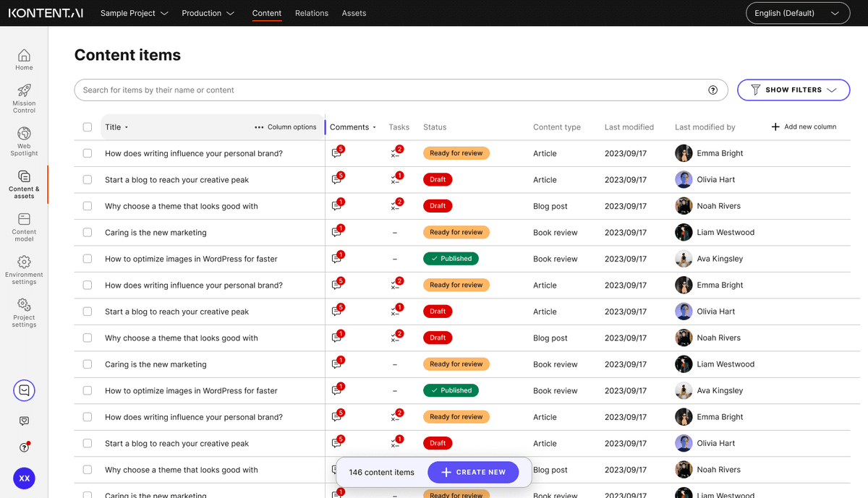The image size is (868, 498).
Task: Open the Production environment dropdown
Action: tap(208, 13)
